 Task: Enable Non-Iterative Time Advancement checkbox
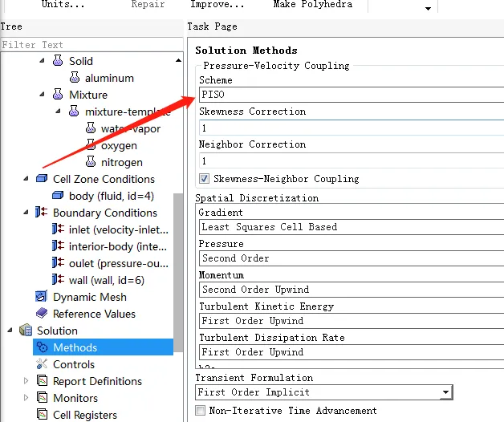tap(200, 411)
